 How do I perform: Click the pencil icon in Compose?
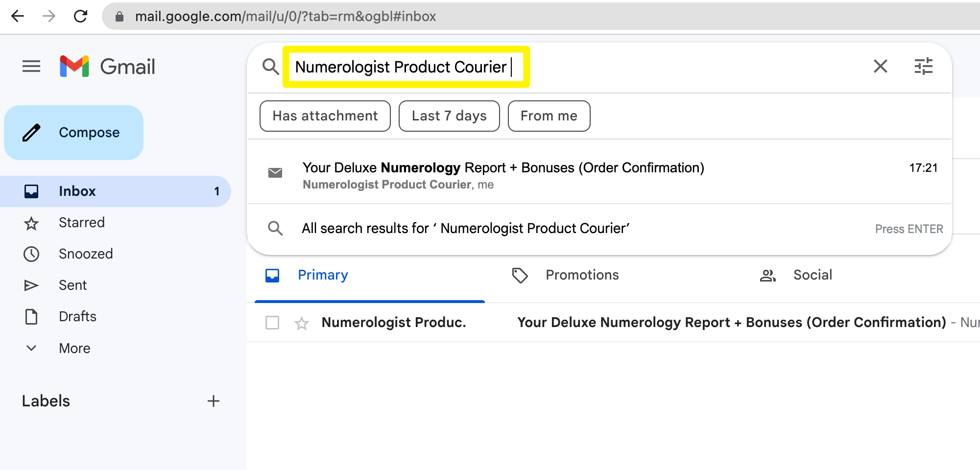[x=31, y=133]
